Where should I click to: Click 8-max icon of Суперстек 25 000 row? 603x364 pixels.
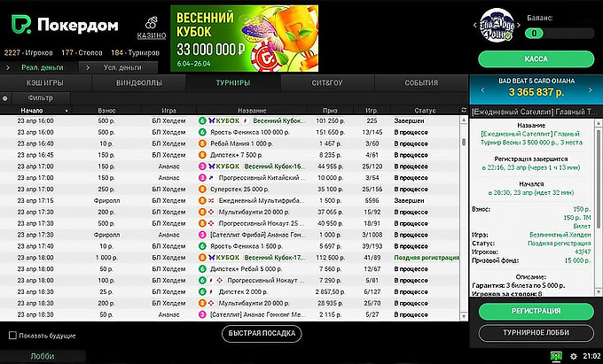(x=202, y=190)
